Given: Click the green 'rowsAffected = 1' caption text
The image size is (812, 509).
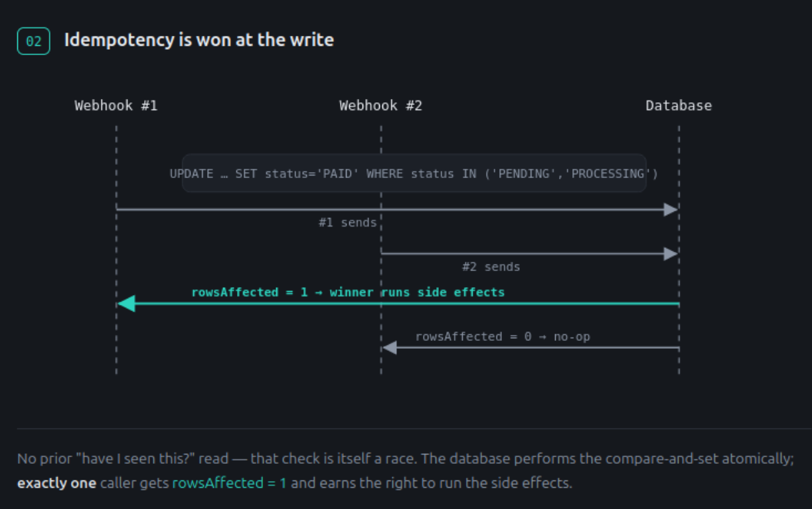Looking at the screenshot, I should point(230,483).
